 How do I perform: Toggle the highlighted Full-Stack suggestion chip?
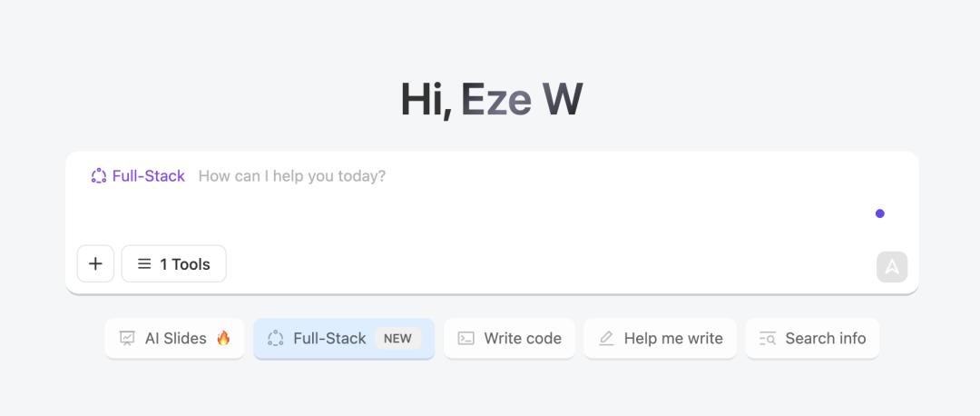point(328,339)
